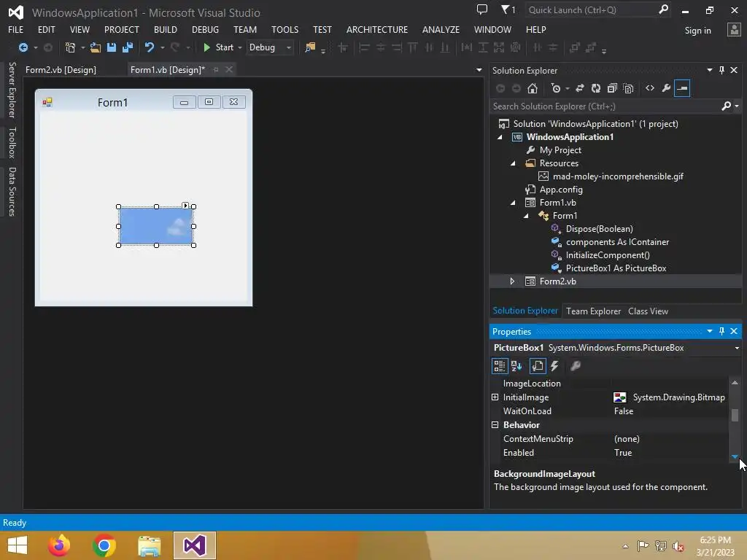Switch to the Class View tab
The image size is (747, 560).
[x=648, y=311]
